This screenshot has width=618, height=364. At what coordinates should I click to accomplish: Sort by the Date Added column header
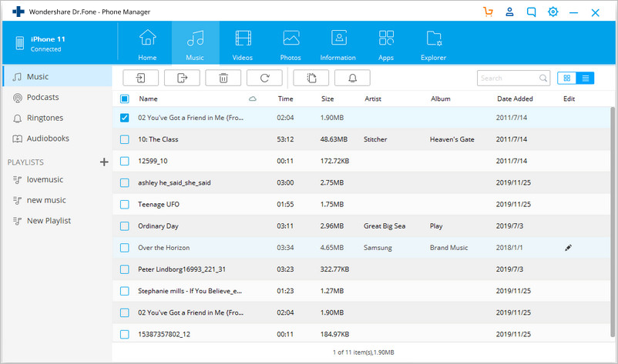click(x=515, y=99)
